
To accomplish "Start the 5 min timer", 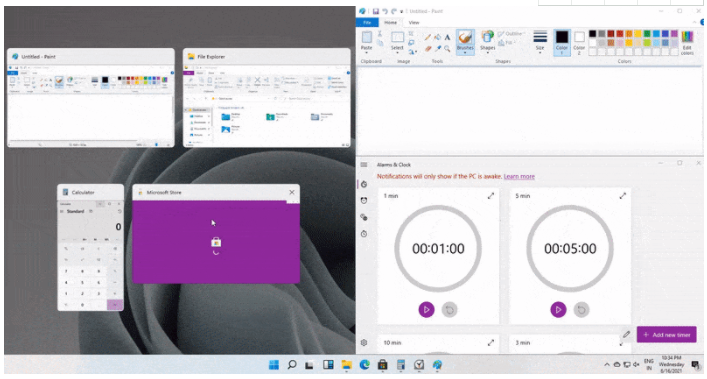I will point(558,310).
